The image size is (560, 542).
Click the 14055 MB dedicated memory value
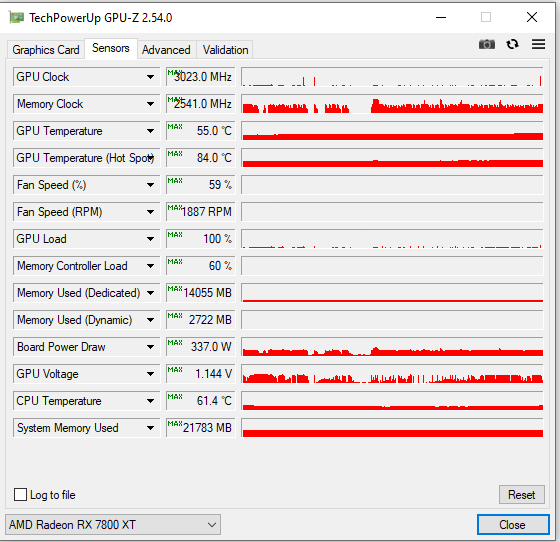point(200,293)
